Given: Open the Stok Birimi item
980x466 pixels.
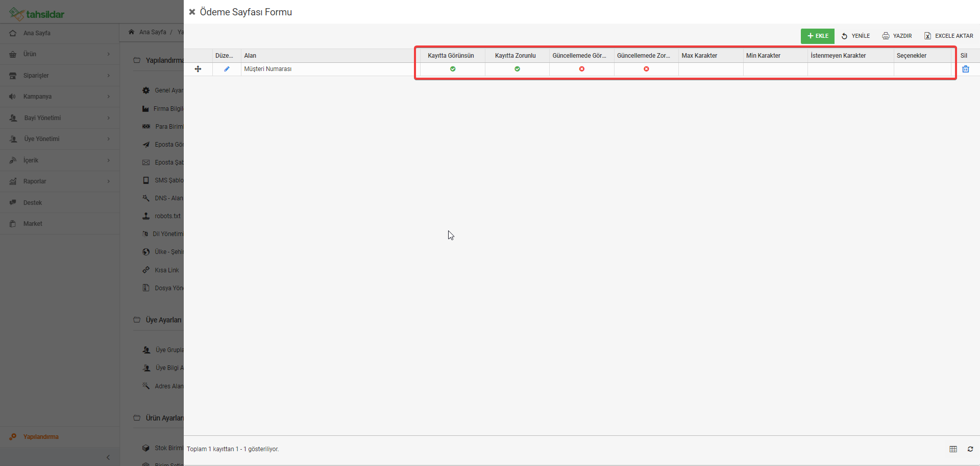Looking at the screenshot, I should pyautogui.click(x=163, y=448).
